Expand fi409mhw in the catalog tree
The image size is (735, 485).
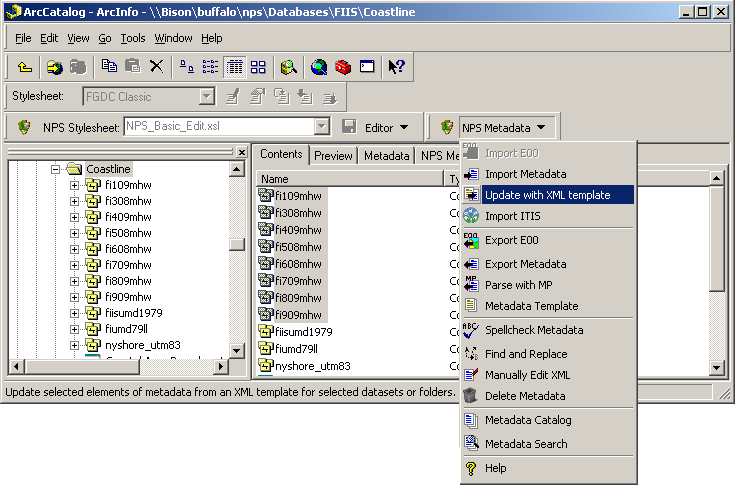click(74, 217)
